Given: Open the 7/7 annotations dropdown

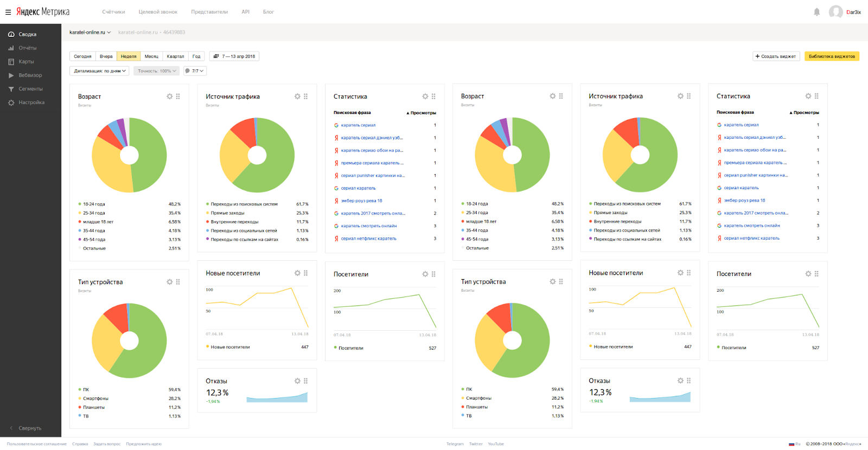Looking at the screenshot, I should coord(195,71).
